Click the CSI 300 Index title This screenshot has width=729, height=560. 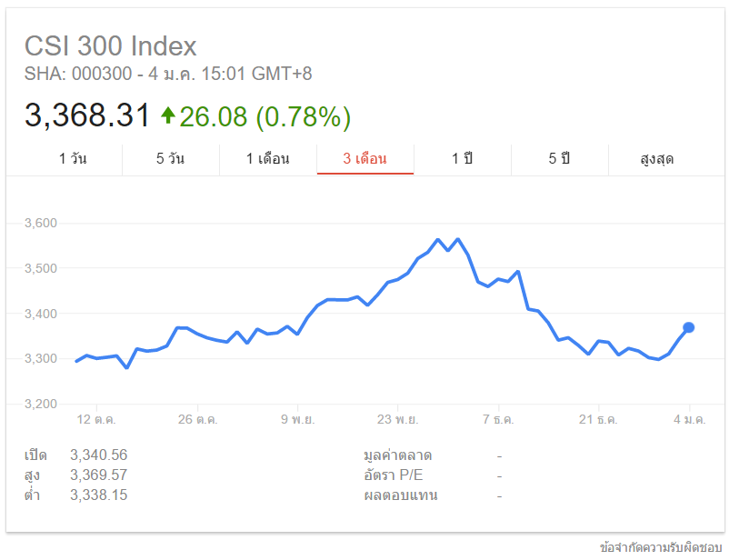(x=110, y=46)
